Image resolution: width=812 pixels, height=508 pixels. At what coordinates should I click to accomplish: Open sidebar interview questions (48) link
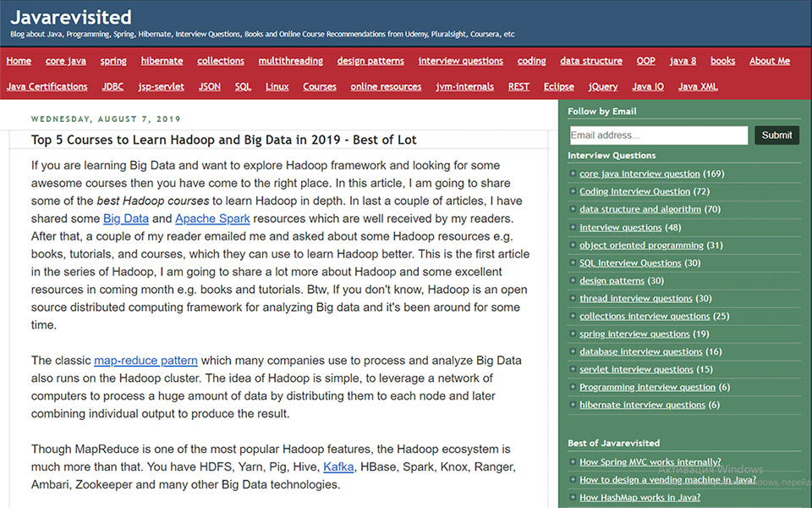coord(620,227)
